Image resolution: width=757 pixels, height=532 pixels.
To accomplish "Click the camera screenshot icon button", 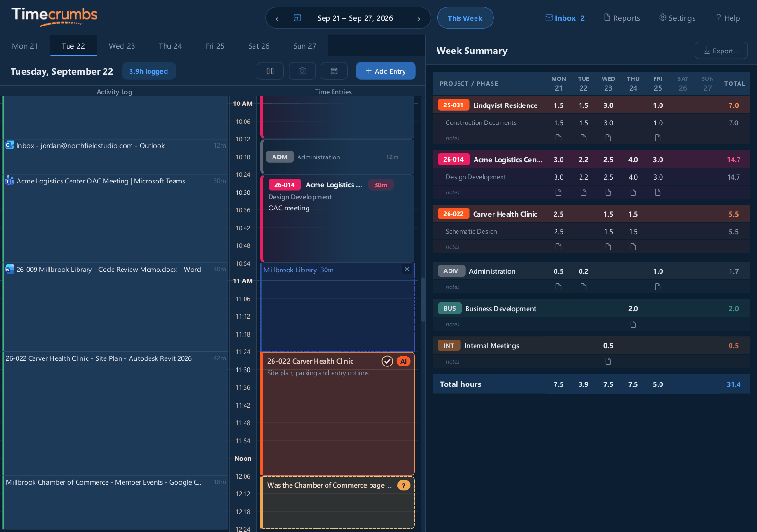I will coord(302,71).
